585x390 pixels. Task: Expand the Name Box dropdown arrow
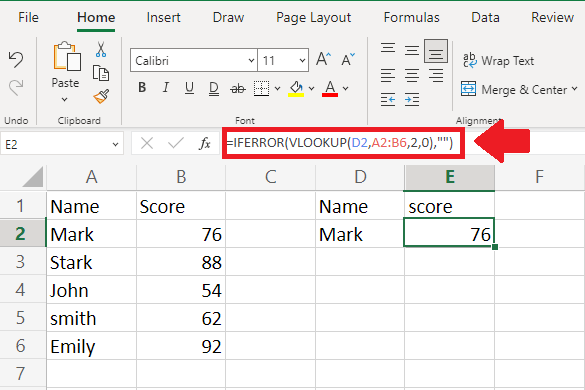(116, 144)
